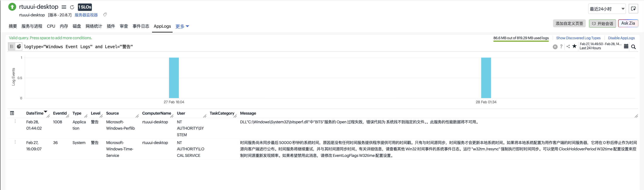Switch to the list view toggle
Viewport: 644px width, 190px height.
coord(12,46)
